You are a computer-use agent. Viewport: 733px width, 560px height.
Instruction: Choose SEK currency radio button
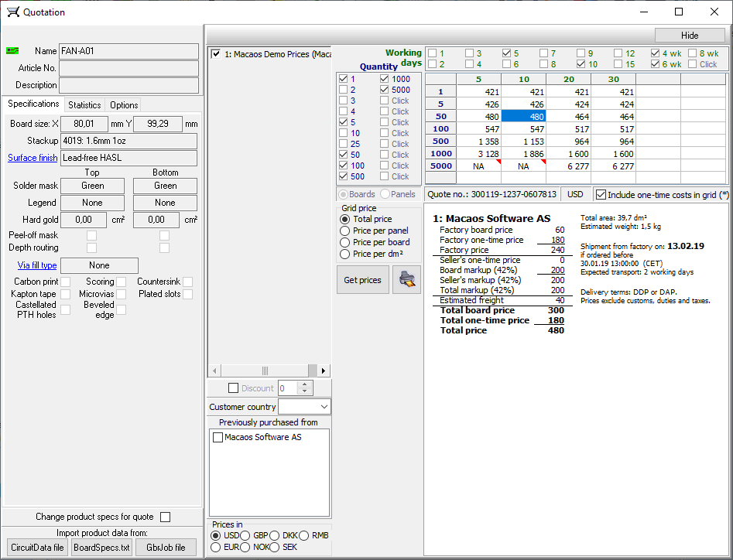(x=275, y=547)
